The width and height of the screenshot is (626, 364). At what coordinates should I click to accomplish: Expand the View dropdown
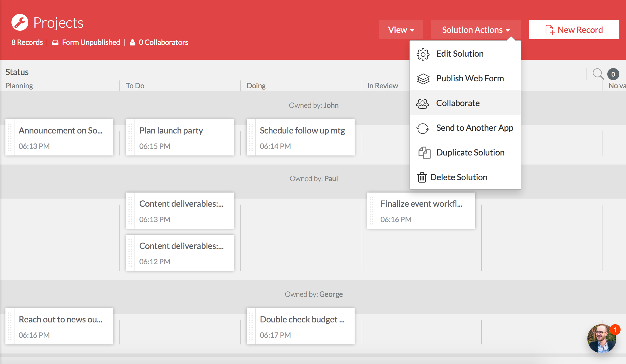click(x=401, y=30)
